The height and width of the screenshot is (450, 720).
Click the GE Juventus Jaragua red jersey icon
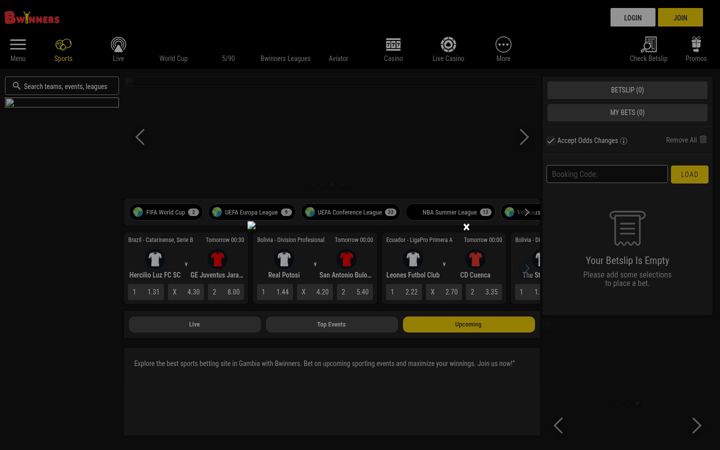point(217,259)
